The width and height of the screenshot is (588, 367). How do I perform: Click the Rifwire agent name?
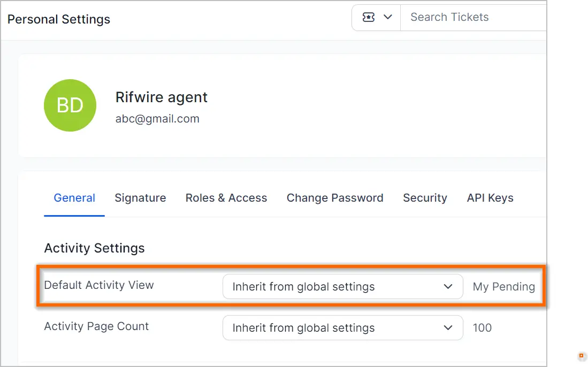[161, 97]
